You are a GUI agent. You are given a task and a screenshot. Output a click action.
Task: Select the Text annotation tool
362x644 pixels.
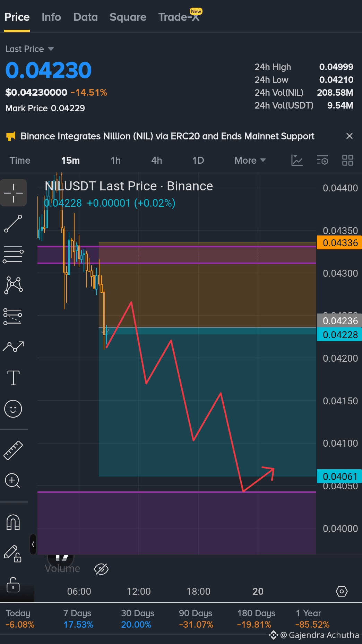tap(13, 378)
